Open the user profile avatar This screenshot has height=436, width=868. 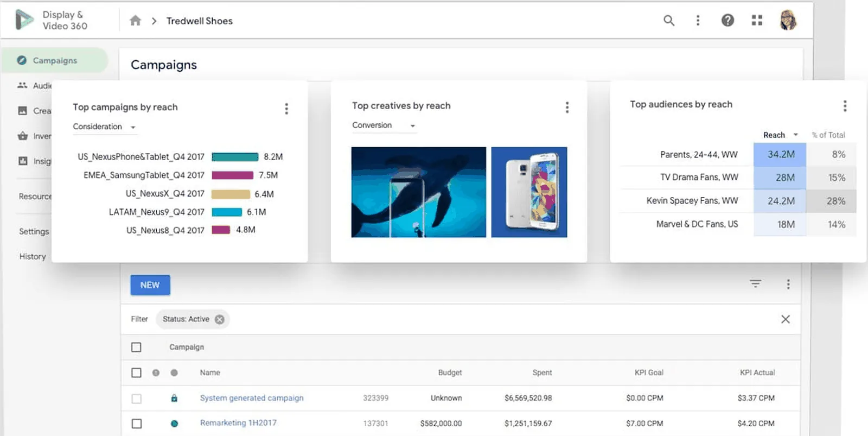point(788,20)
